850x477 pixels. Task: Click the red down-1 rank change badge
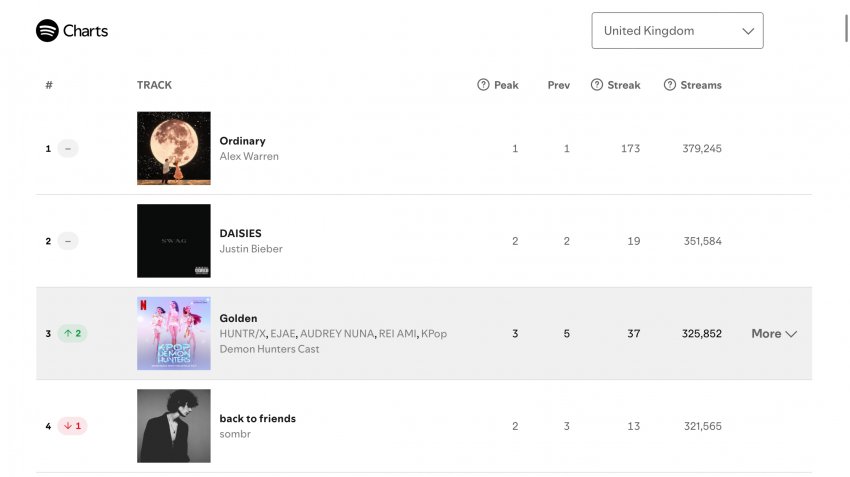72,426
